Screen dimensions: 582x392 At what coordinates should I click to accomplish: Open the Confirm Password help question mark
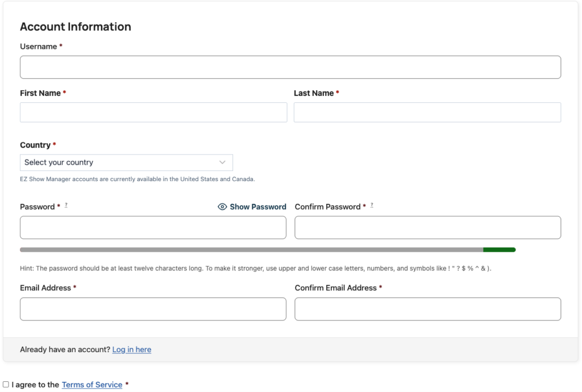[x=372, y=205]
